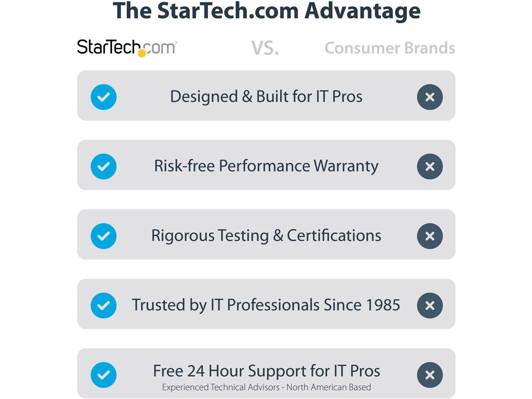Click the X icon beside Designed & Built for IT Pros
Image resolution: width=532 pixels, height=399 pixels.
(x=430, y=97)
